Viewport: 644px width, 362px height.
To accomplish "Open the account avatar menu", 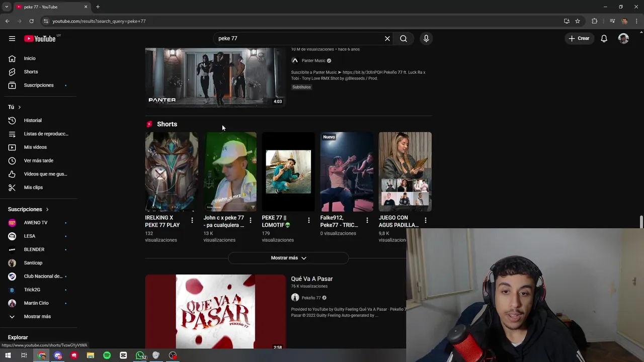I will point(623,38).
